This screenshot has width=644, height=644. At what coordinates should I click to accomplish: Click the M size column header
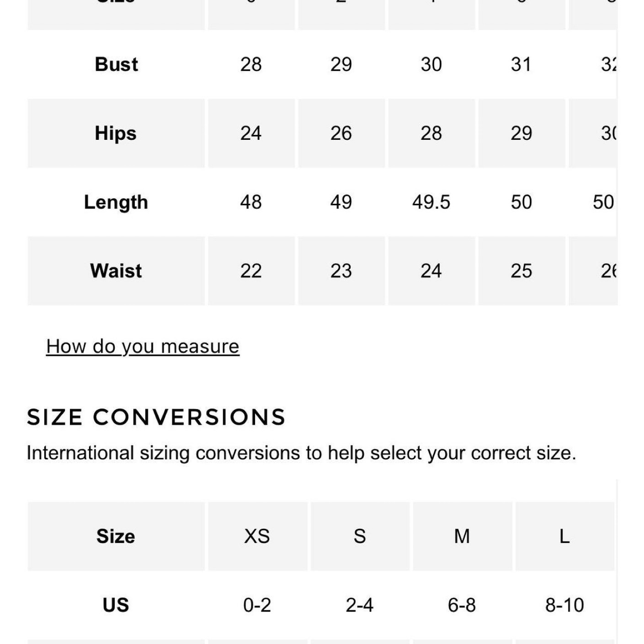pos(462,536)
